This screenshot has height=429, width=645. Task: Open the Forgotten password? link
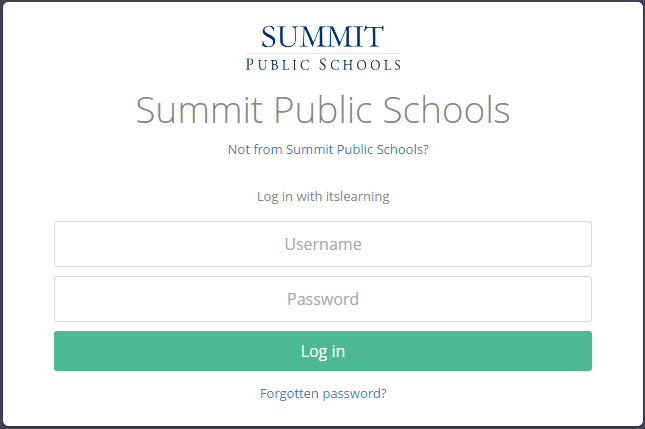(323, 394)
